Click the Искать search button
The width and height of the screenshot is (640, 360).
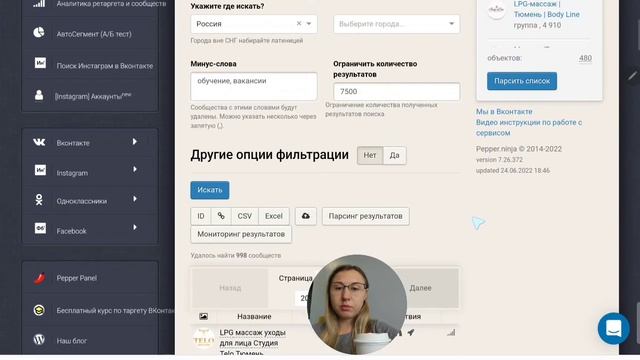click(x=210, y=190)
